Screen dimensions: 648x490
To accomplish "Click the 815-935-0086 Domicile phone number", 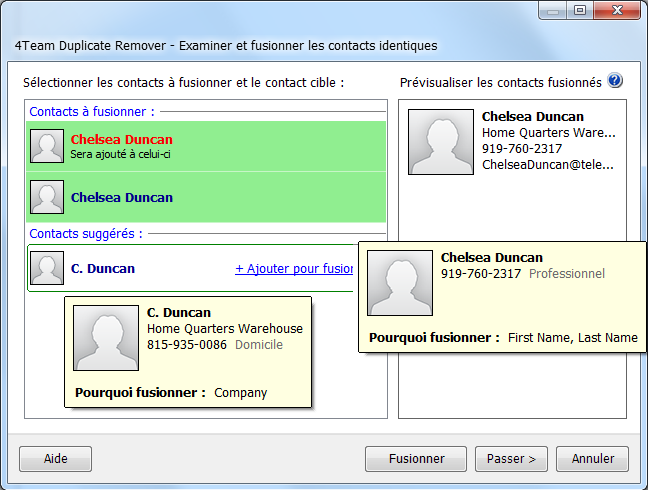I will click(x=187, y=345).
